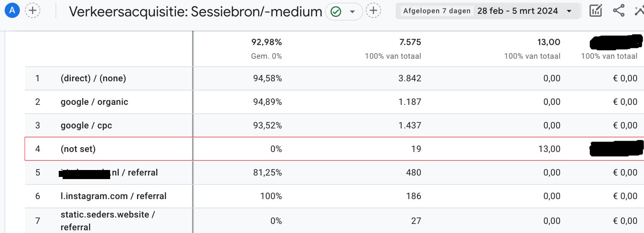Open the insights icon at top-right edge
This screenshot has width=644, height=233.
point(639,11)
